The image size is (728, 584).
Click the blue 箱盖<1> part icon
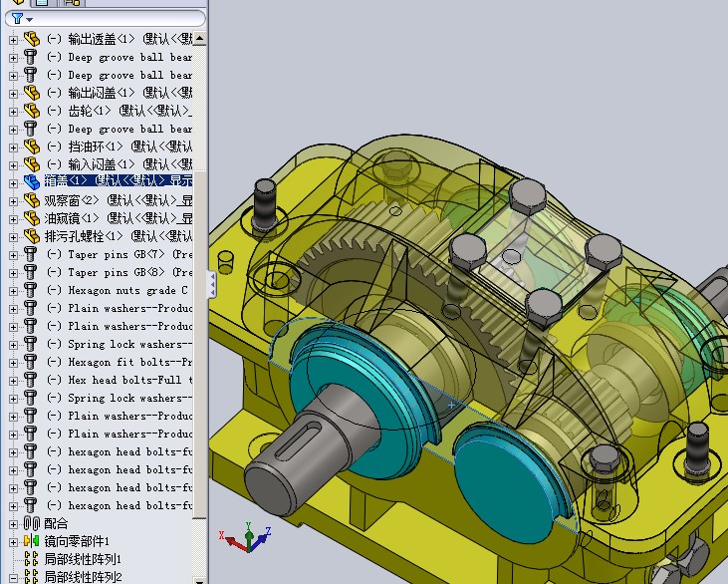[32, 182]
